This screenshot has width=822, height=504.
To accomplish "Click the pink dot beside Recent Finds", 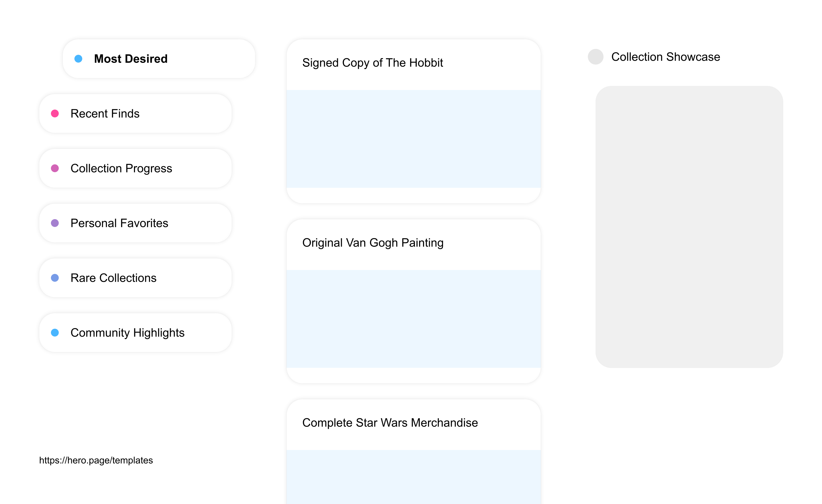I will [x=55, y=113].
